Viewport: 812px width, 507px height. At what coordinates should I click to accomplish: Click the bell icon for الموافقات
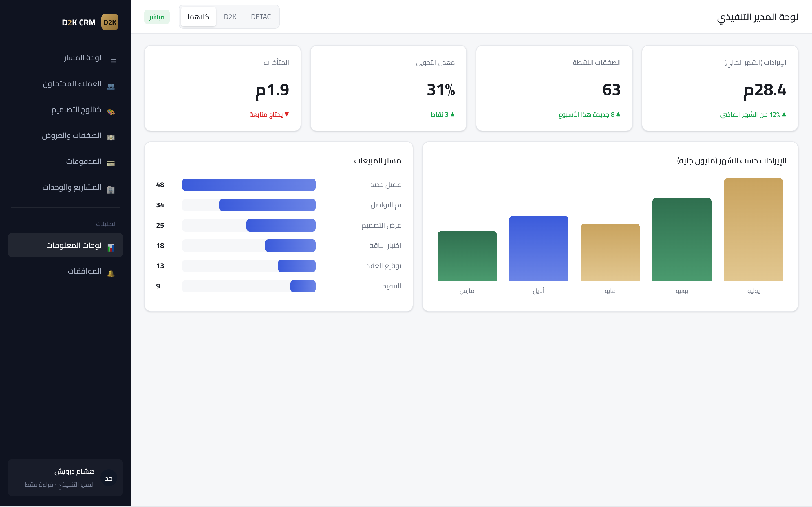pos(111,273)
